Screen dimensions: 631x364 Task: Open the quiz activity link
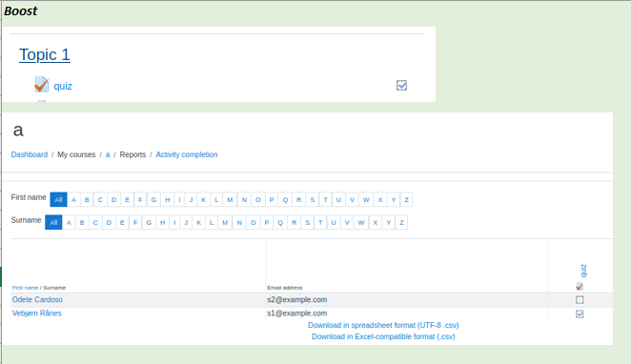[63, 86]
